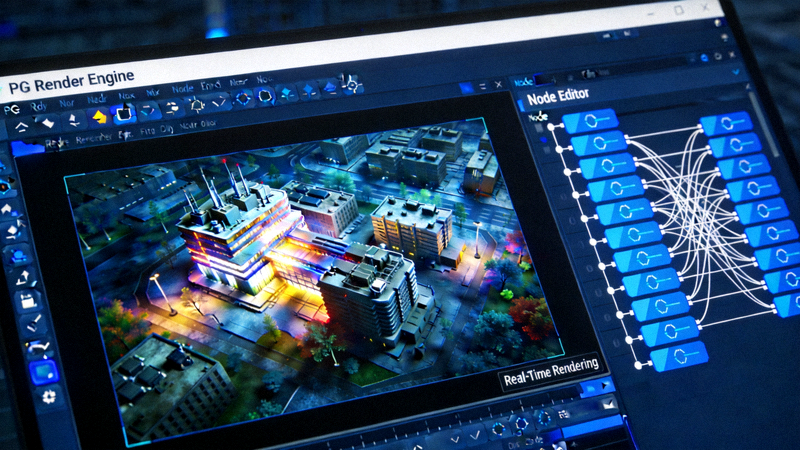Image resolution: width=800 pixels, height=450 pixels.
Task: Open the home icon in left sidebar
Action: 7,209
